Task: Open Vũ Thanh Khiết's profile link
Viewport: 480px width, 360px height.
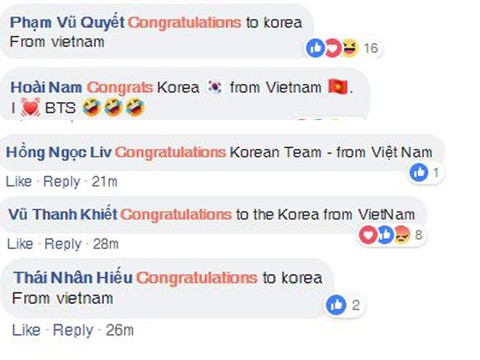Action: click(63, 214)
